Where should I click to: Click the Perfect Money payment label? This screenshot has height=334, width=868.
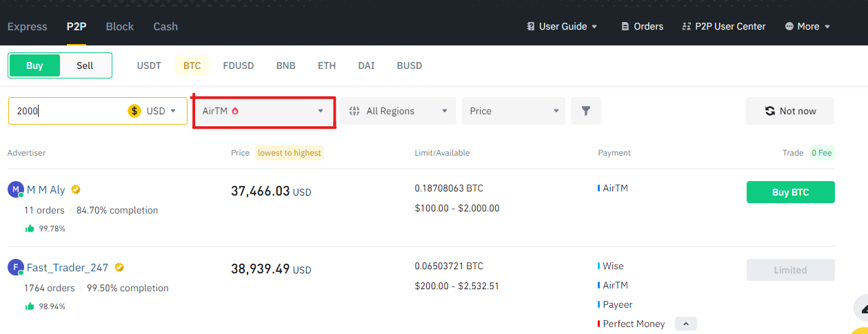point(634,324)
